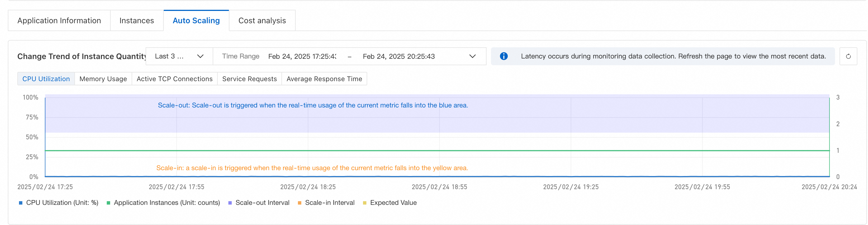
Task: Switch to Average Response Time metric
Action: coord(324,79)
